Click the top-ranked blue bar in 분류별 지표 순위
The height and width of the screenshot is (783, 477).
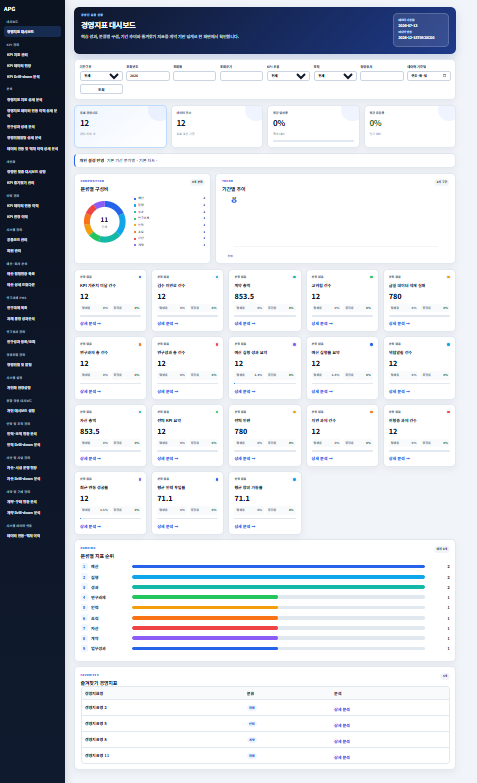278,567
